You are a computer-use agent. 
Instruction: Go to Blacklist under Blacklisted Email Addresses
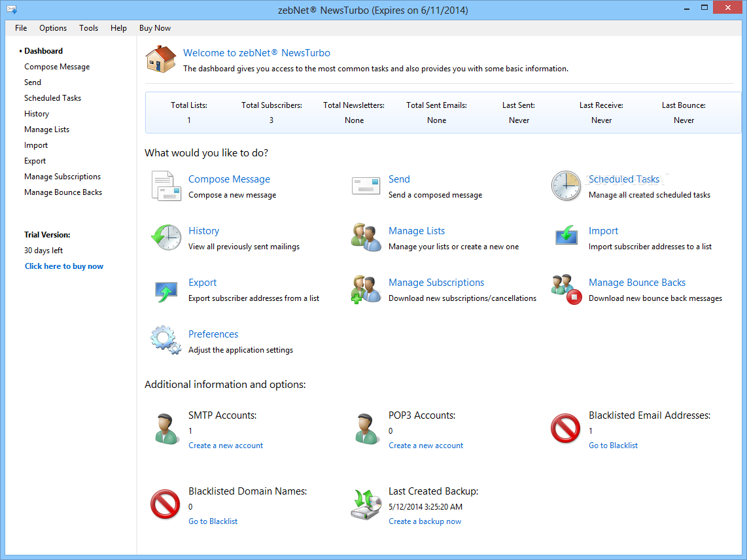click(x=613, y=446)
